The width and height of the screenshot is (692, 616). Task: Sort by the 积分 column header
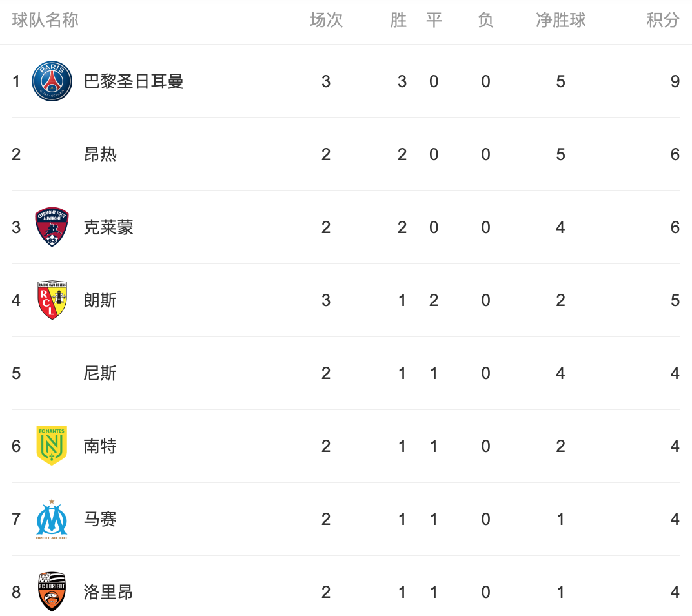click(663, 21)
